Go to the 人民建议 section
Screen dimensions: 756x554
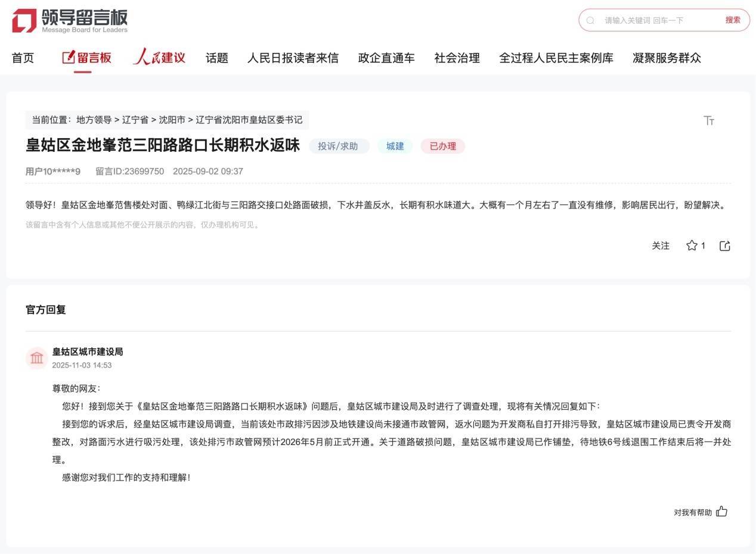159,58
